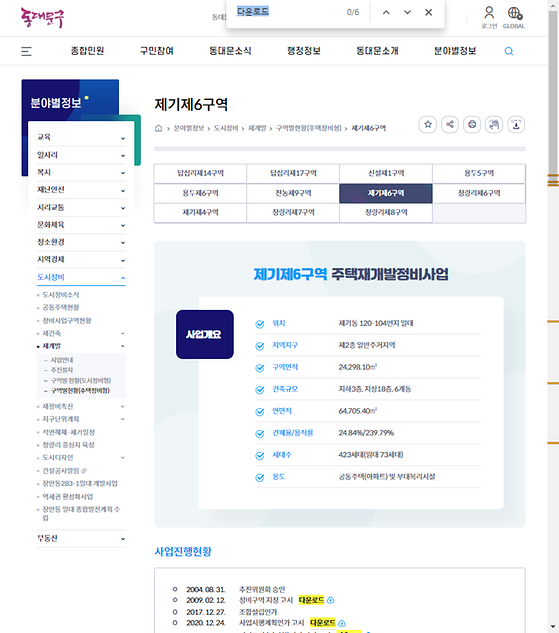This screenshot has width=559, height=633.
Task: Open 추진절차 under 재개발
Action: pyautogui.click(x=62, y=370)
